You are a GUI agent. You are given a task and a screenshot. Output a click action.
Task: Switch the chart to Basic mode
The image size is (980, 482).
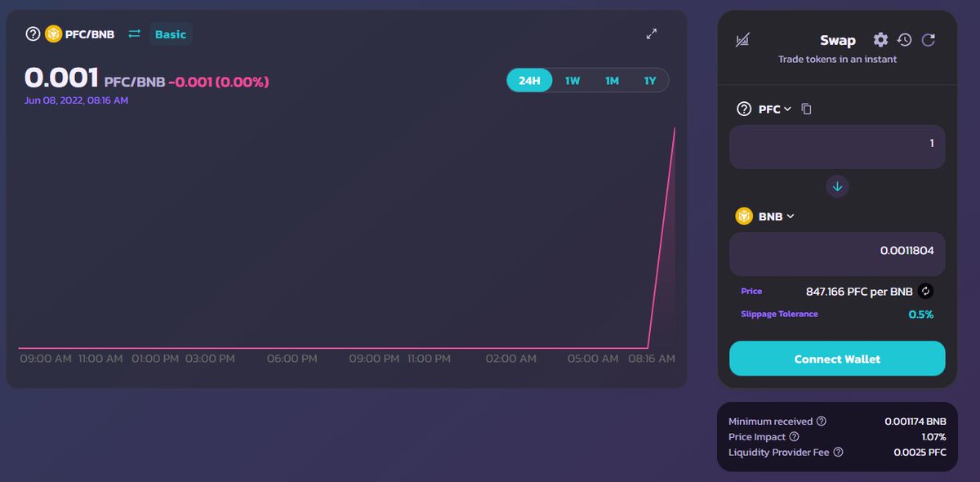tap(171, 34)
